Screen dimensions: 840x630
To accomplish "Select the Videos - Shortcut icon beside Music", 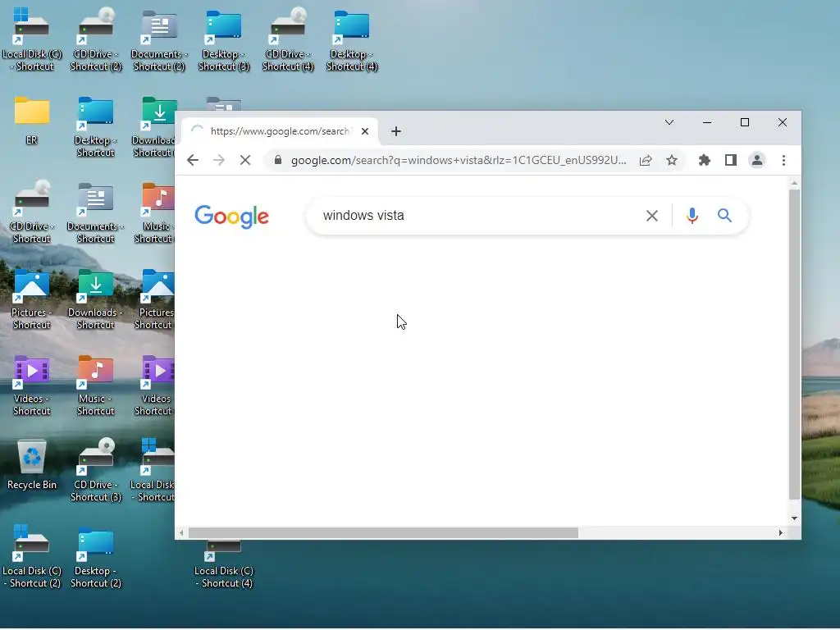I will tap(32, 386).
